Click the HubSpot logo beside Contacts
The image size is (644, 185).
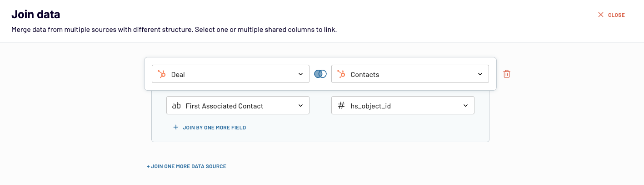pos(341,74)
